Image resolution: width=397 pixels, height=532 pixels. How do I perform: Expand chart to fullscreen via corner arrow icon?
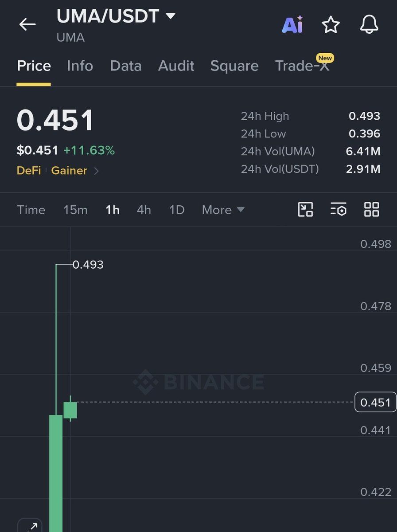[30, 526]
